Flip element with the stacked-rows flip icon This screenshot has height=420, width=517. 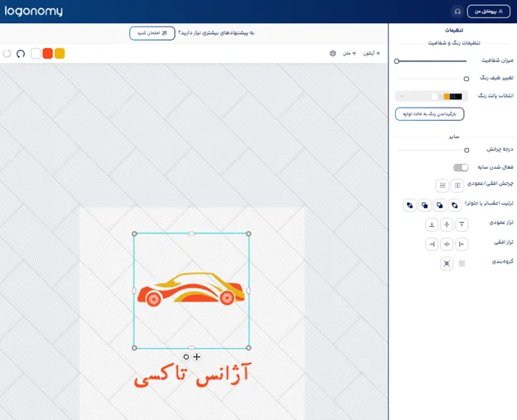click(442, 186)
